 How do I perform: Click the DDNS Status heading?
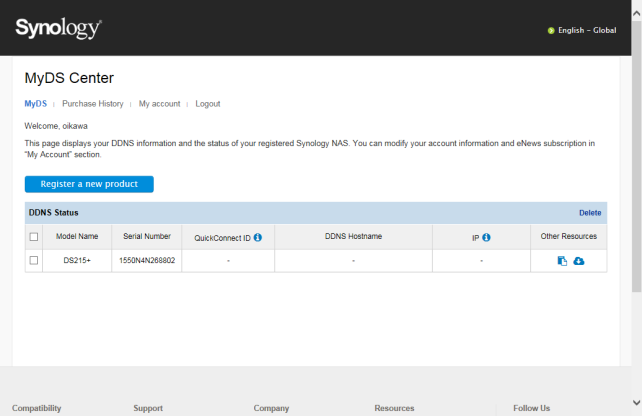click(x=54, y=213)
